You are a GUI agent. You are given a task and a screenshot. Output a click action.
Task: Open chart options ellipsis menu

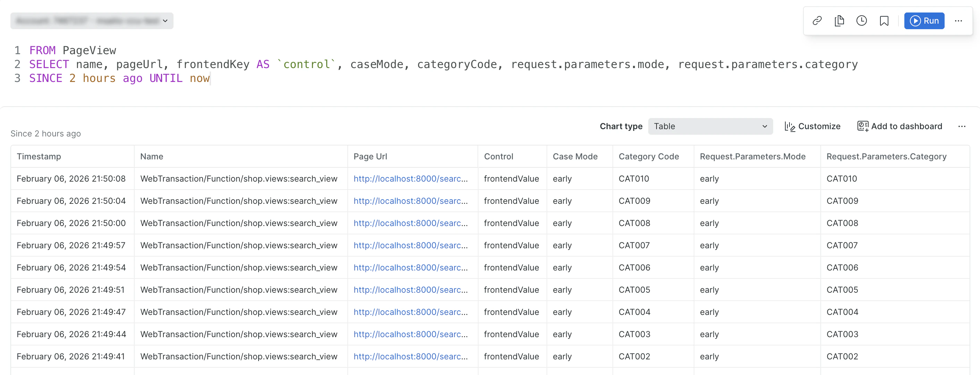(961, 126)
